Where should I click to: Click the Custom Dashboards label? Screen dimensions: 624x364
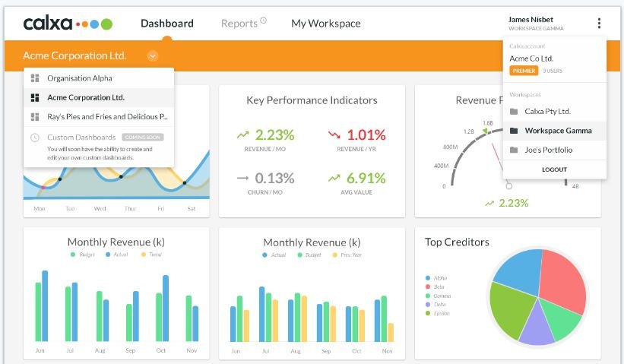point(81,138)
